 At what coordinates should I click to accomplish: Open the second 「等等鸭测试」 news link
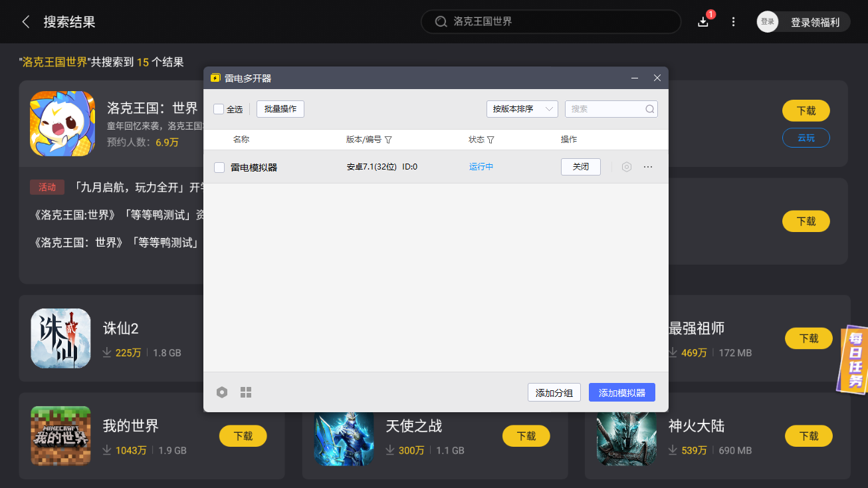[116, 243]
